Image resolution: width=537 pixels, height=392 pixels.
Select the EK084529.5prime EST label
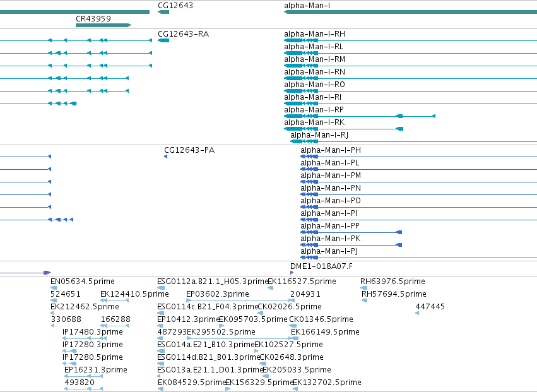tap(191, 383)
